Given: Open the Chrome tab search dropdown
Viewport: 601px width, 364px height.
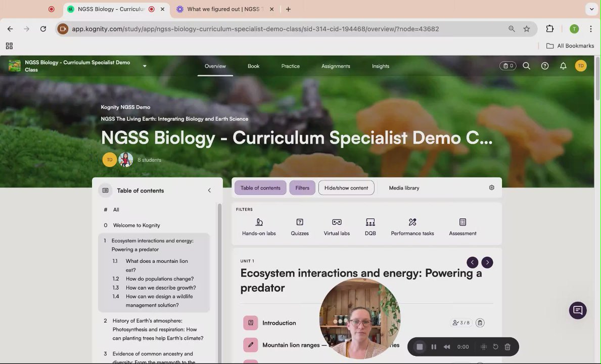Looking at the screenshot, I should click(591, 9).
